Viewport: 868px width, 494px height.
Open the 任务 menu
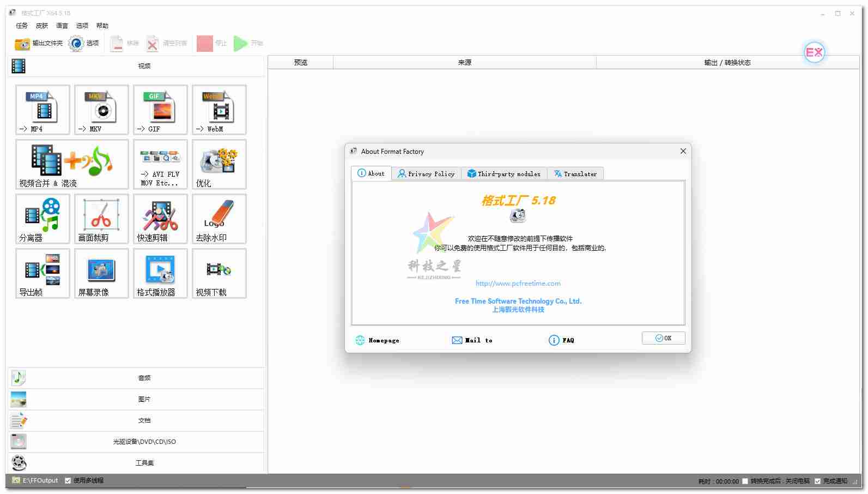pyautogui.click(x=22, y=26)
